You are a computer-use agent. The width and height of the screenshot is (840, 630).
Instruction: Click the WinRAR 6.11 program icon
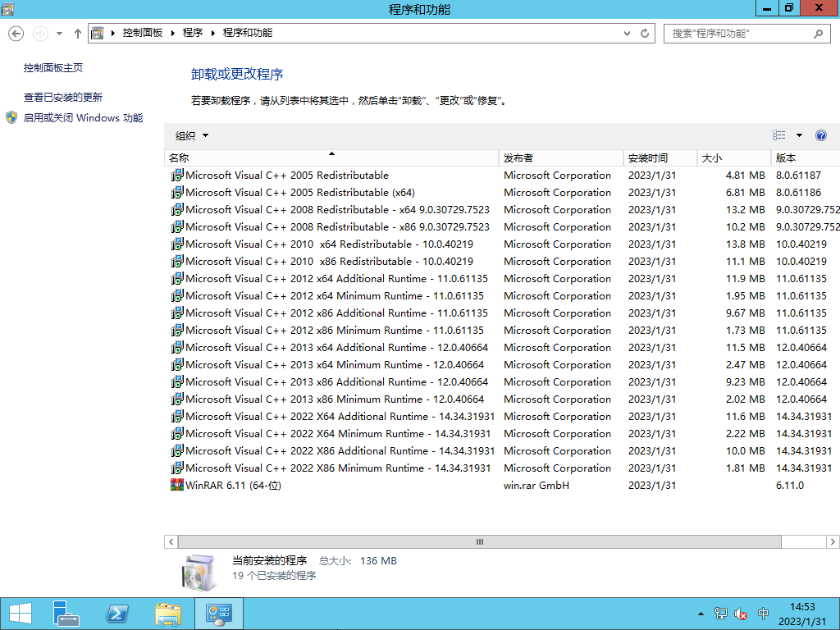176,485
